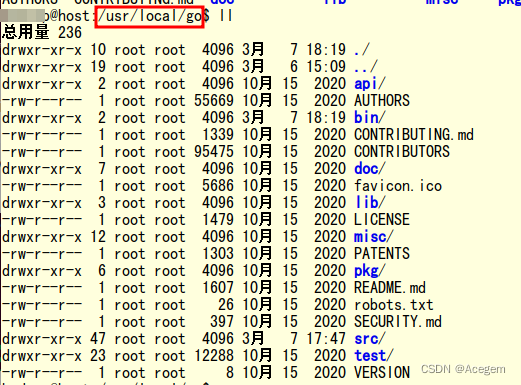Viewport: 521px width, 385px height.
Task: Select the CONTRIBUTING.md file name
Action: (x=414, y=135)
